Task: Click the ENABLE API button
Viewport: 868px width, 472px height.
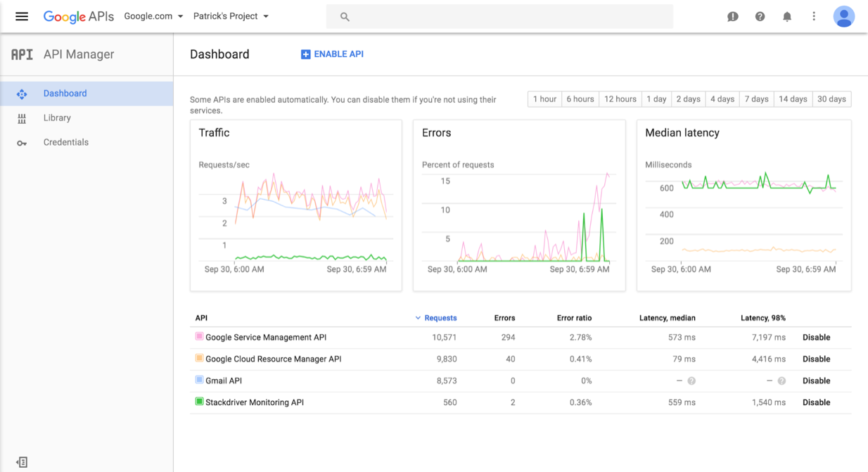Action: (x=332, y=54)
